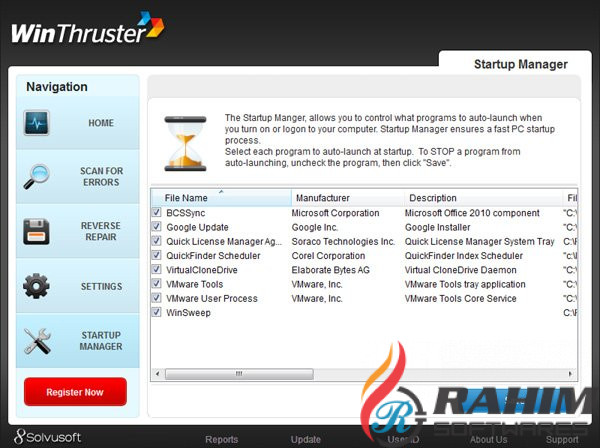Disable VMware User Process checkbox

(x=157, y=298)
